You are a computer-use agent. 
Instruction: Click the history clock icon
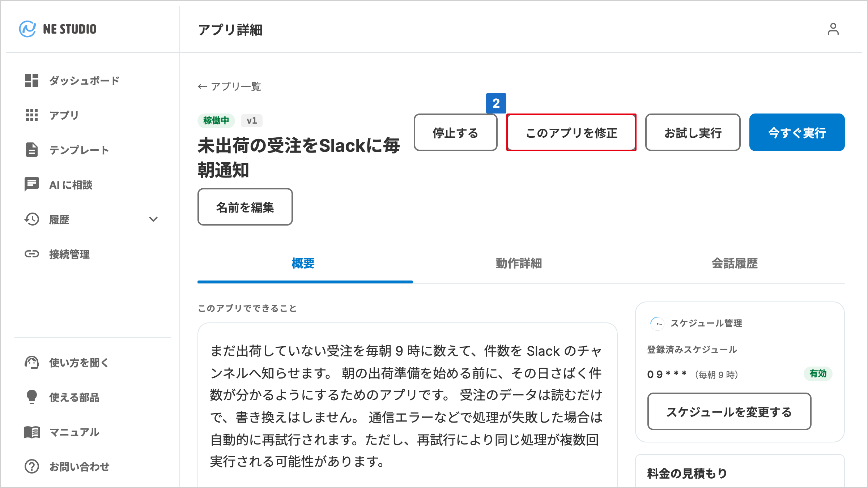pos(32,219)
